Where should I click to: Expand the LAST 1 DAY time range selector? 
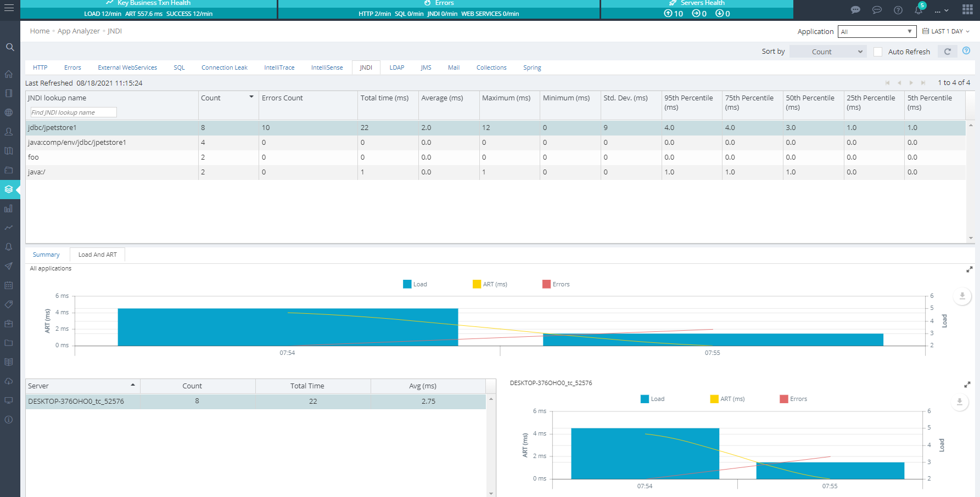click(x=946, y=31)
